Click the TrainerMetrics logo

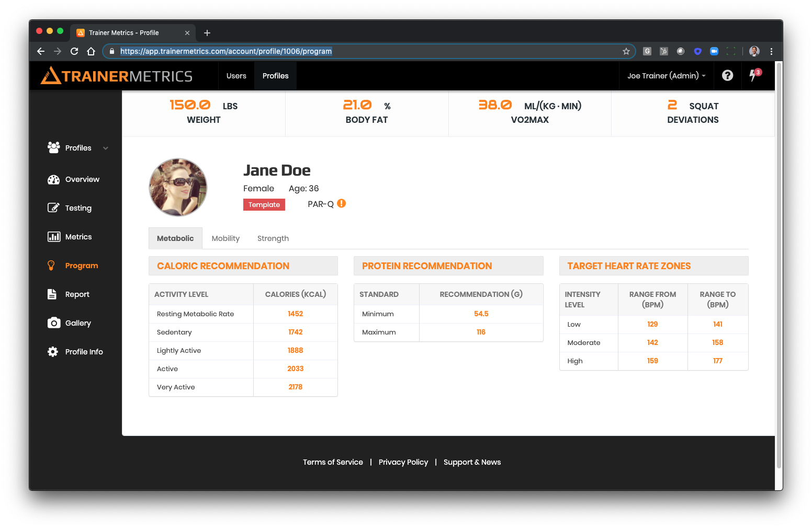point(117,76)
